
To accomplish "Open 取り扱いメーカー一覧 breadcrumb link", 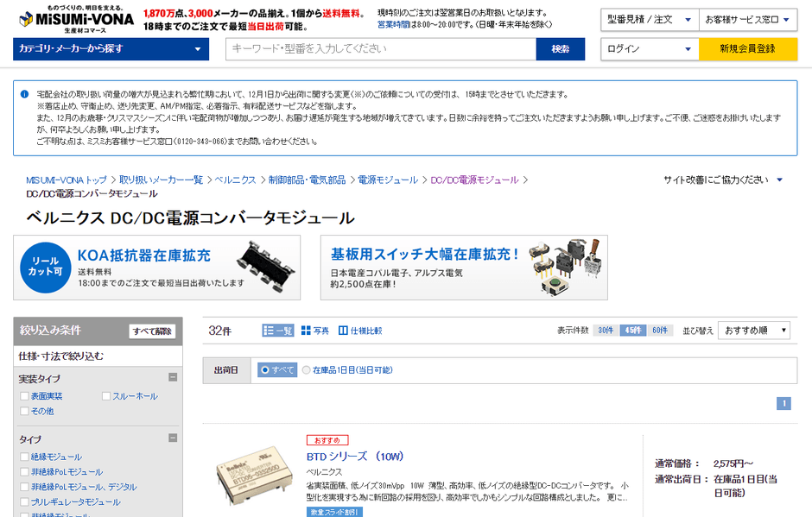I will (x=161, y=180).
